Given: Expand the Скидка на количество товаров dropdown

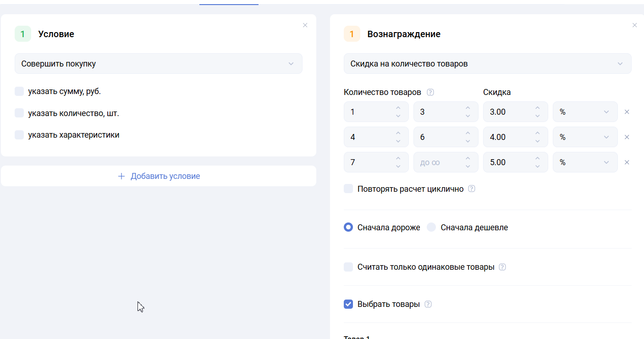Looking at the screenshot, I should click(x=487, y=64).
